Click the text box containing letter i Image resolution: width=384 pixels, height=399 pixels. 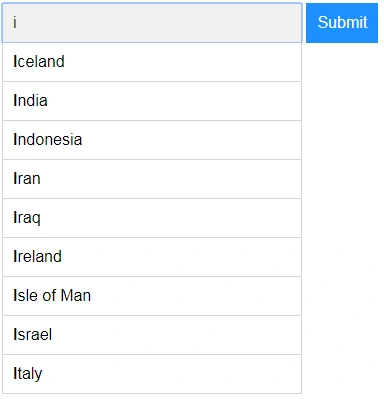152,23
